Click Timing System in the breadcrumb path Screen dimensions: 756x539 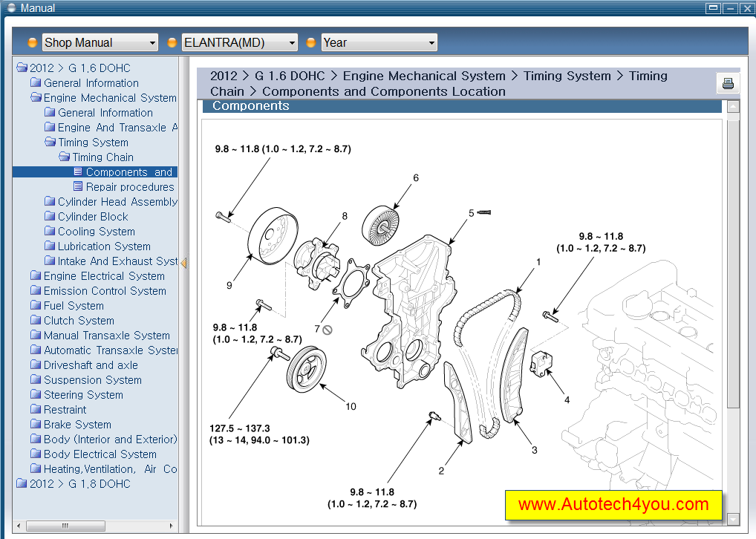567,76
